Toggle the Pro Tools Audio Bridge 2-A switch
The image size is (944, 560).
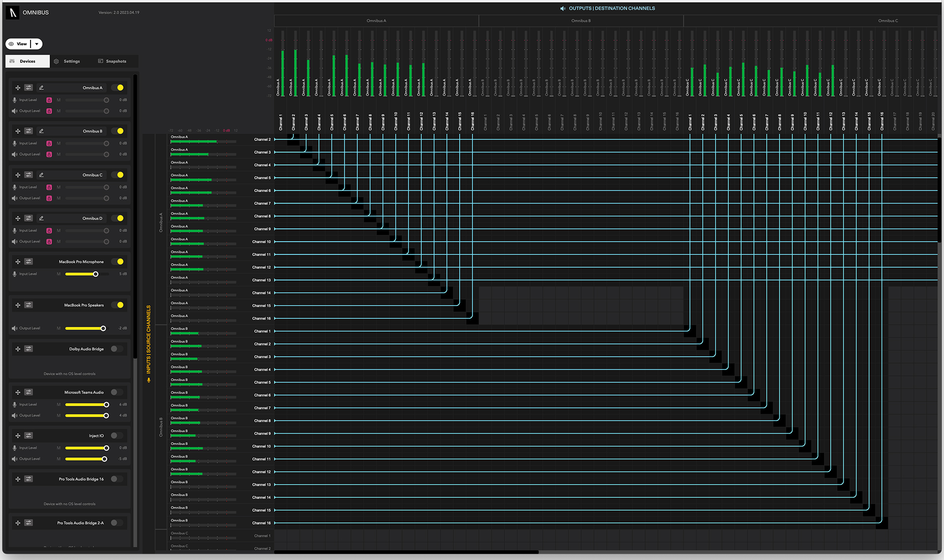[x=117, y=523]
